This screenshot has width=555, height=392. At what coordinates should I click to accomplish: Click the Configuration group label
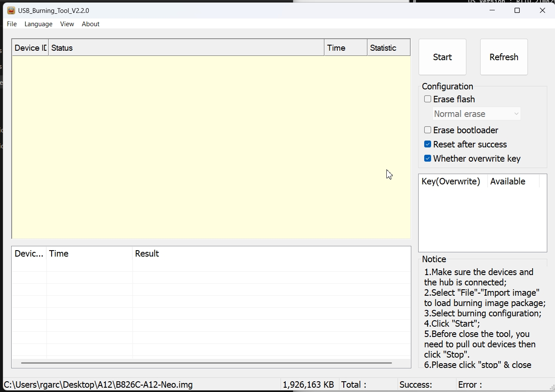coord(447,86)
